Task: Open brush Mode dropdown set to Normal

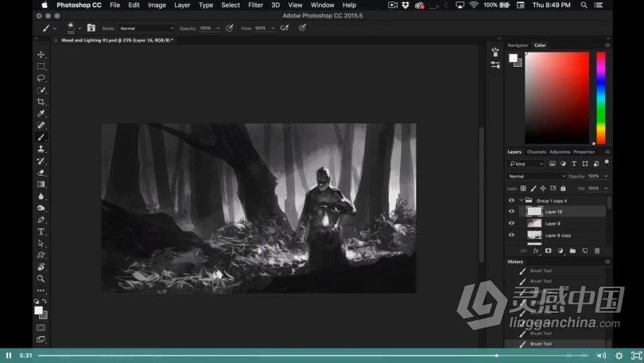Action: 146,29
